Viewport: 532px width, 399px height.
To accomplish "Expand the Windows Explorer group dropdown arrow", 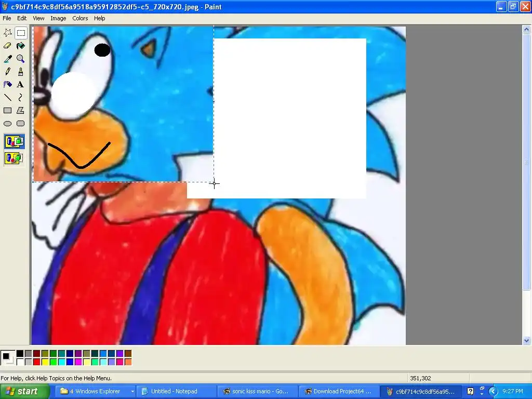I will 132,392.
